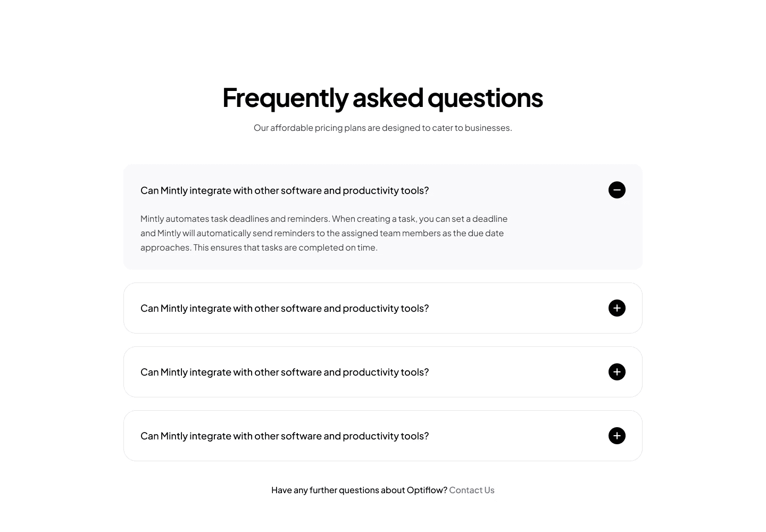Select the Mintly answer paragraph text
Image resolution: width=766 pixels, height=532 pixels.
(x=323, y=233)
